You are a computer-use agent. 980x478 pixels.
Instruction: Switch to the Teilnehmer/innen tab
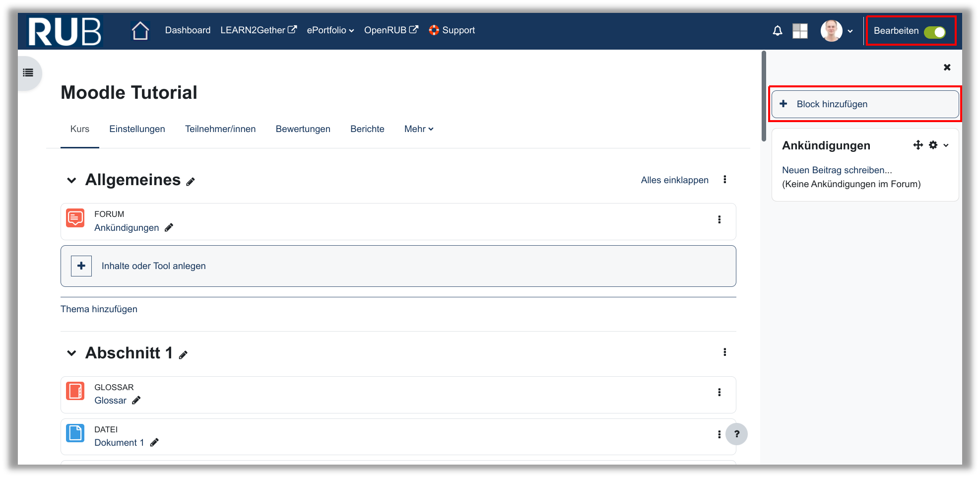(x=220, y=129)
